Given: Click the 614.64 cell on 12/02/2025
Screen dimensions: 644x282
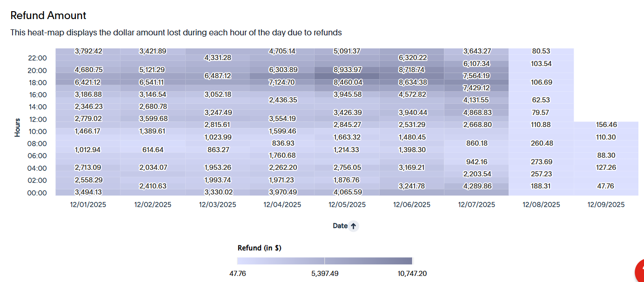Looking at the screenshot, I should [x=153, y=149].
